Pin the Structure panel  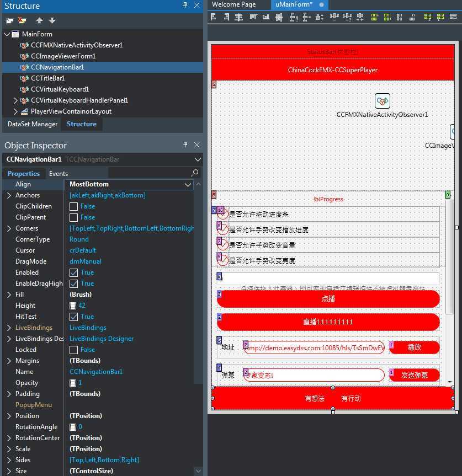pos(185,5)
